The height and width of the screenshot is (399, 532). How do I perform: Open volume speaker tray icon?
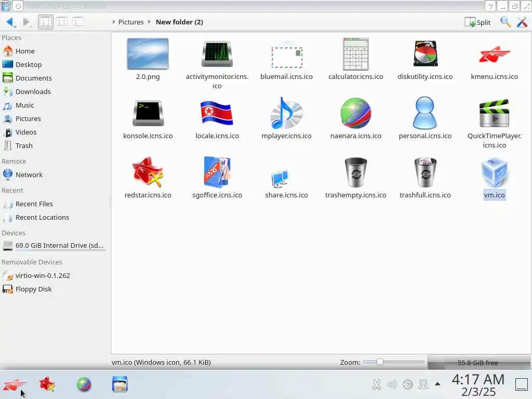pyautogui.click(x=392, y=384)
